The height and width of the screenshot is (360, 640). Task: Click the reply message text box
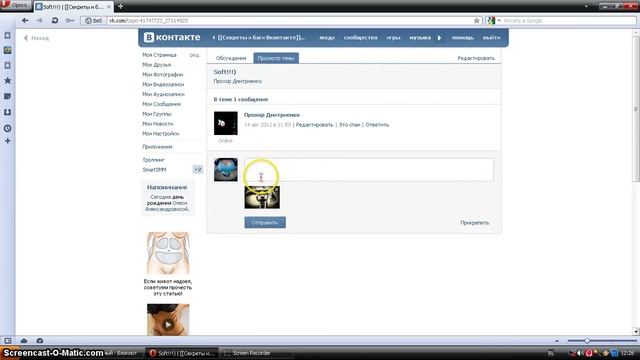tap(369, 169)
